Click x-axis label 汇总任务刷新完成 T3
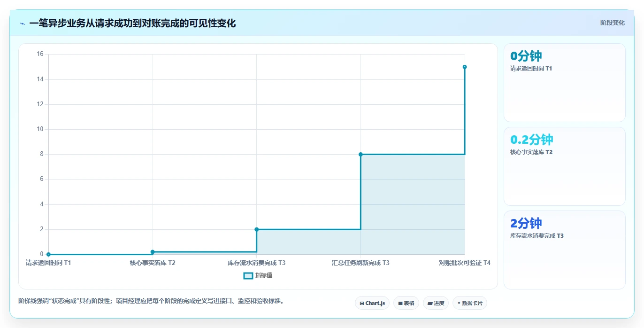 (360, 263)
